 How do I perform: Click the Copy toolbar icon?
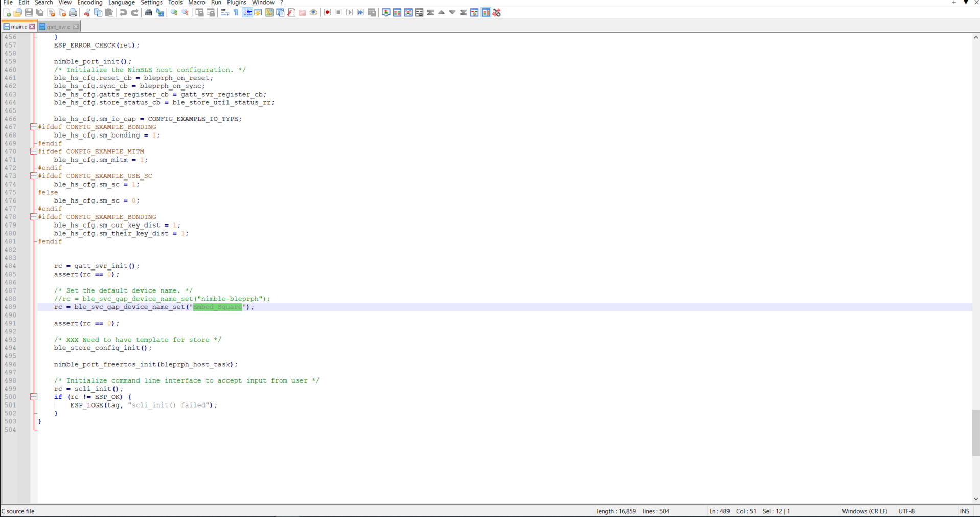click(x=98, y=13)
